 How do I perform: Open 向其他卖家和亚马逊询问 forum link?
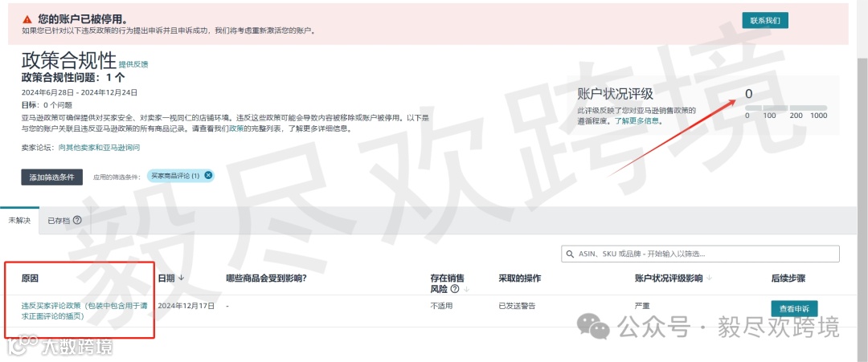[99, 148]
